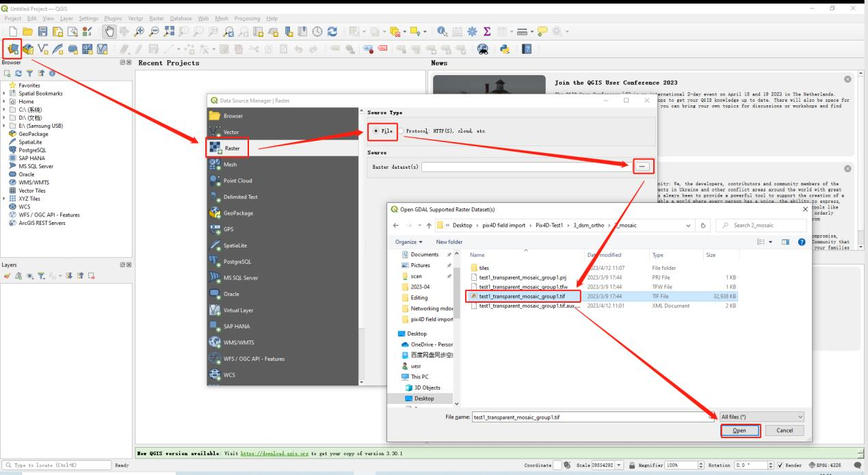Open the Raster menu in menu bar
Screen dimensions: 868x475
156,18
